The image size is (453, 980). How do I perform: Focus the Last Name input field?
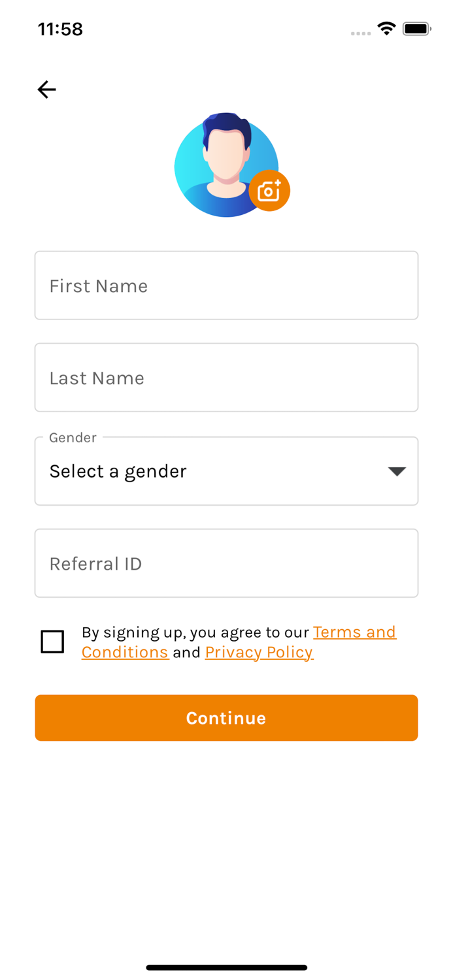point(226,378)
